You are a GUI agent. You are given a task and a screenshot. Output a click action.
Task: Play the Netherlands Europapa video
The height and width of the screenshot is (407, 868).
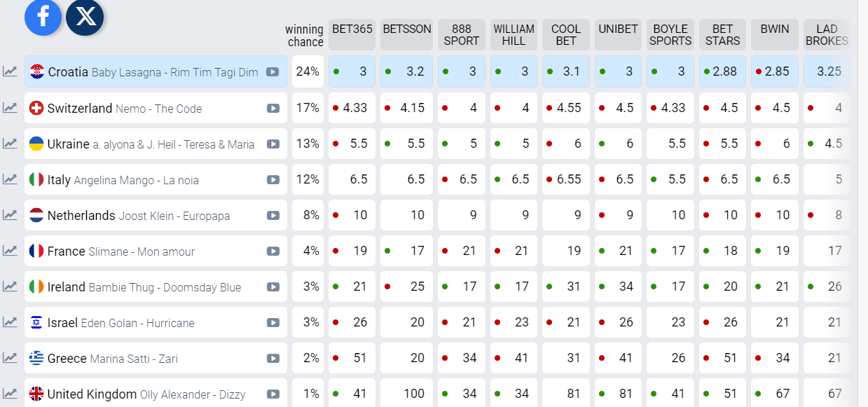273,216
